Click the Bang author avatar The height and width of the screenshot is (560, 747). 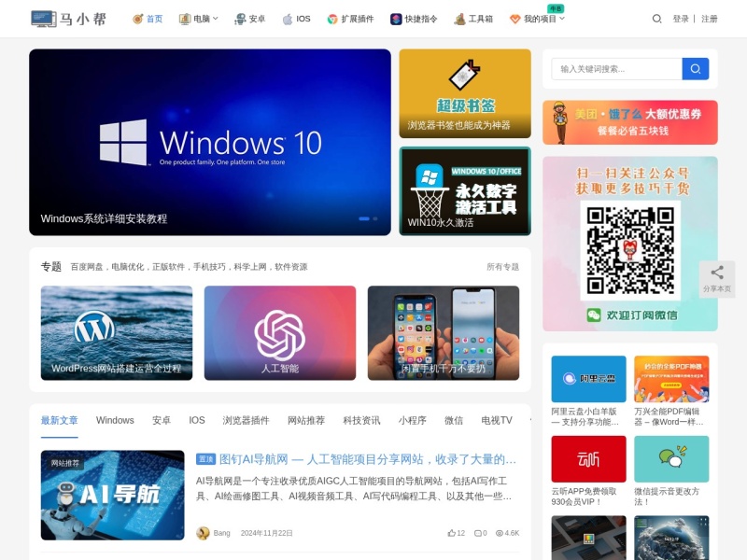tap(203, 533)
